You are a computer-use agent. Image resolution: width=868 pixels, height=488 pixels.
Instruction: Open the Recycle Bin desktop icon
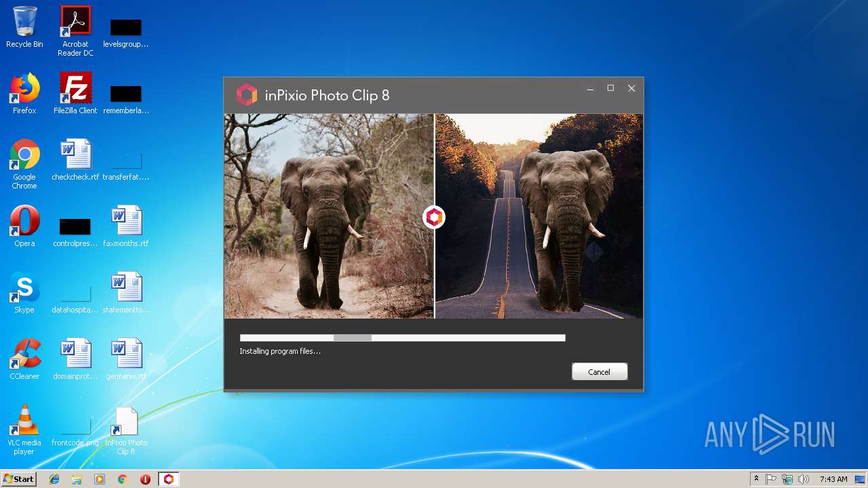click(24, 27)
